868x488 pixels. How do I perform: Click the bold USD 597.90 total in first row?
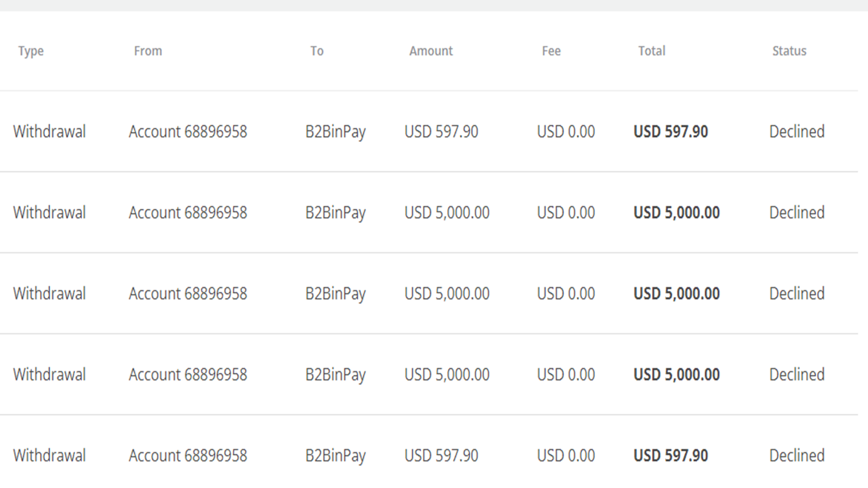click(670, 131)
